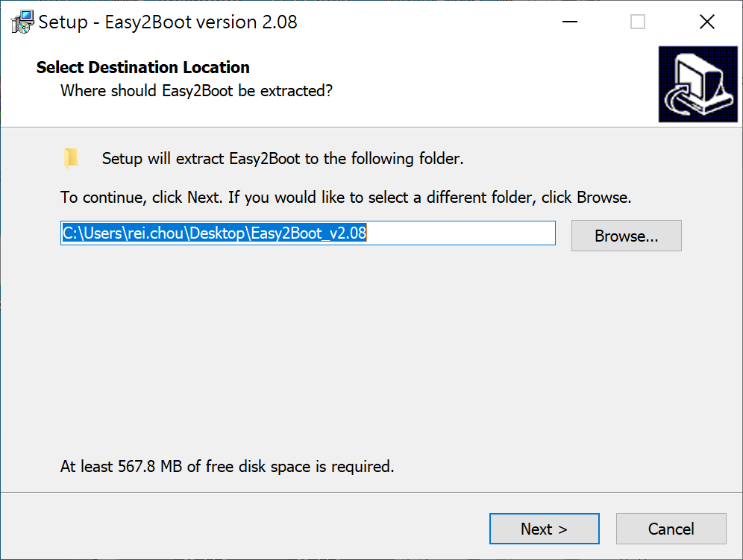Click the 'Where should Easy2Boot be extracted?' text
Viewport: 743px width, 560px height.
point(196,91)
